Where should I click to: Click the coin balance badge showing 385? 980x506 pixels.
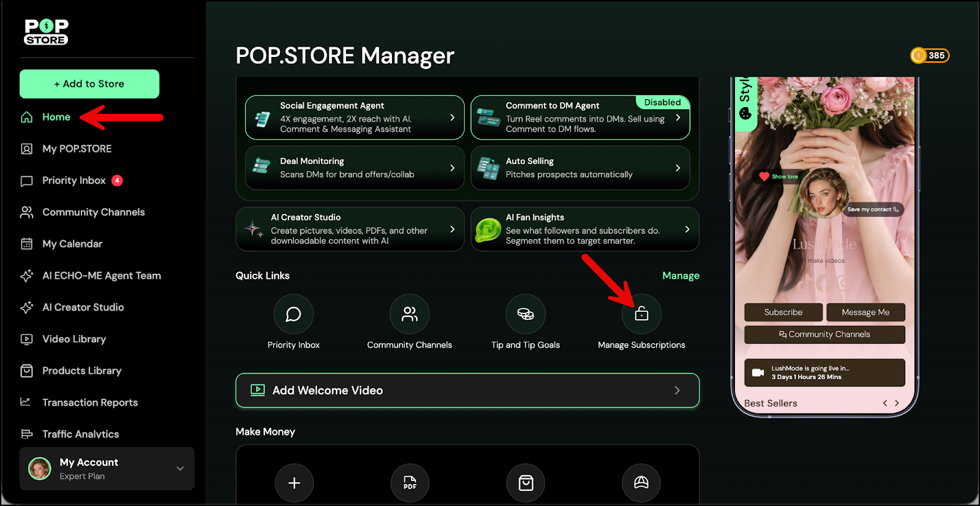pyautogui.click(x=929, y=56)
